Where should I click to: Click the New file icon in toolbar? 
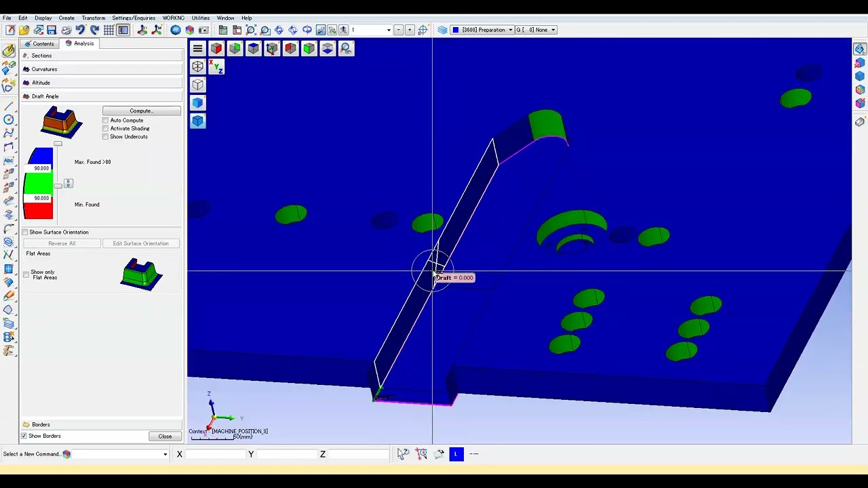[10, 30]
